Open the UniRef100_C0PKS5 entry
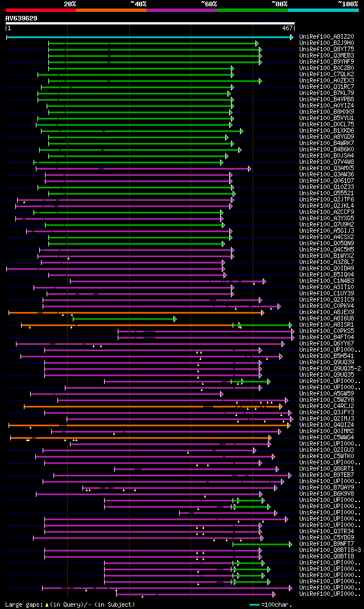 [x=326, y=331]
